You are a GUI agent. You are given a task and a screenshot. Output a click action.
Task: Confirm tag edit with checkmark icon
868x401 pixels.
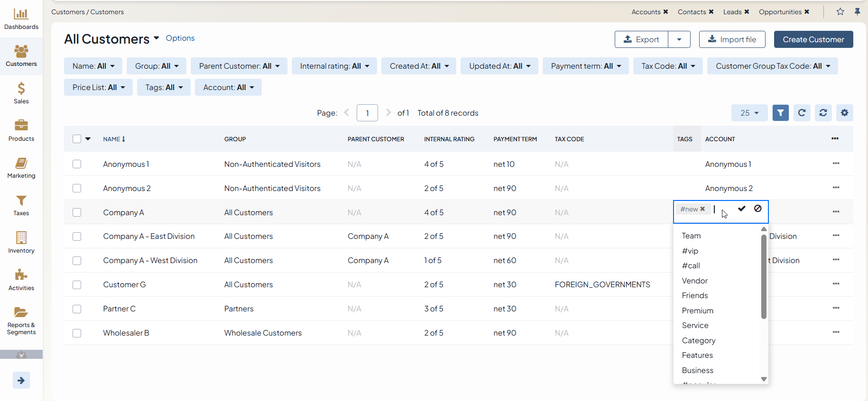pos(742,209)
